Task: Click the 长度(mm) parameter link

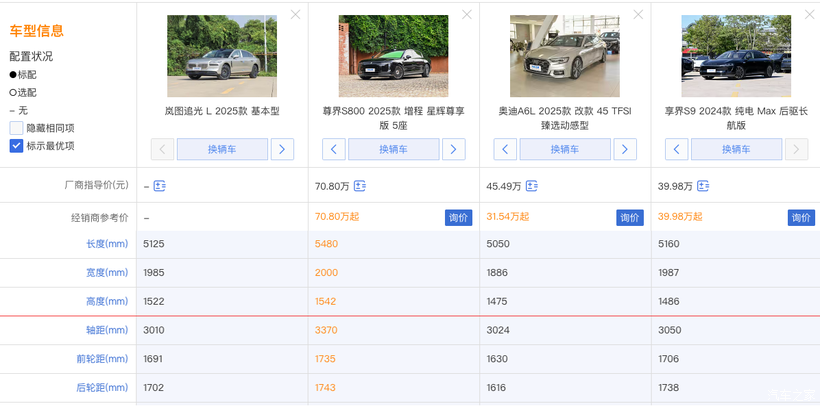Action: [x=107, y=244]
